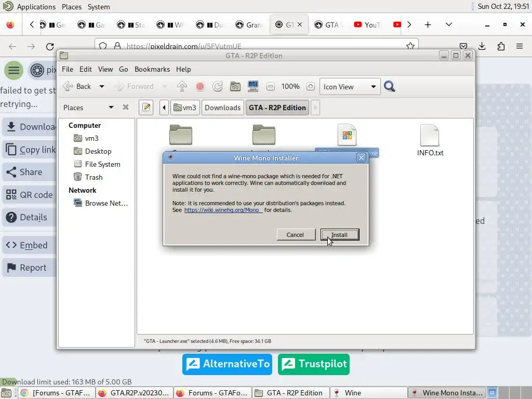Select vm3 in the Places sidebar
532x399 pixels.
tap(91, 138)
